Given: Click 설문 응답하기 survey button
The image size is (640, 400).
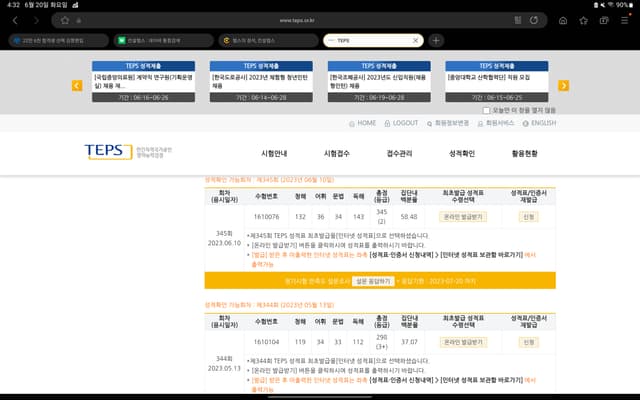Looking at the screenshot, I should tap(373, 281).
